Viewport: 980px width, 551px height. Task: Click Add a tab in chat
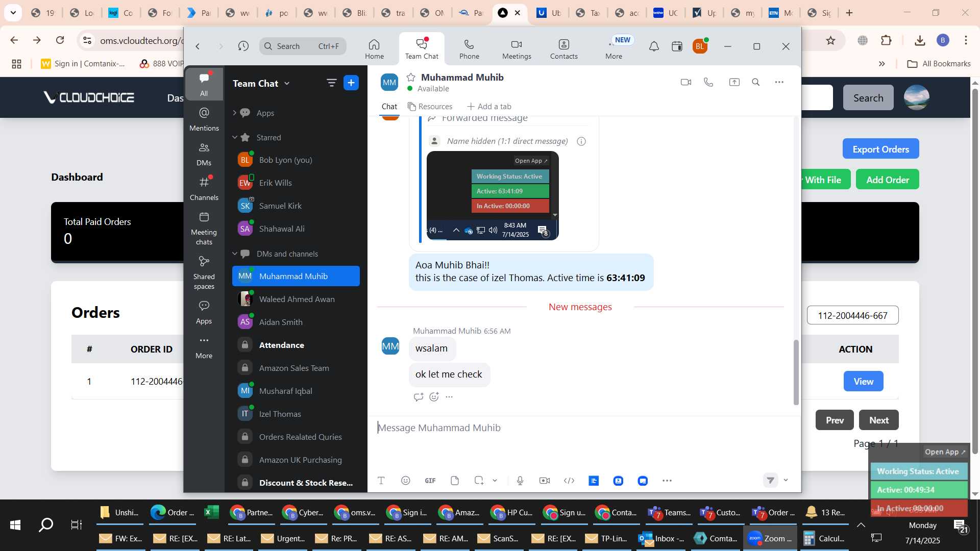point(489,107)
